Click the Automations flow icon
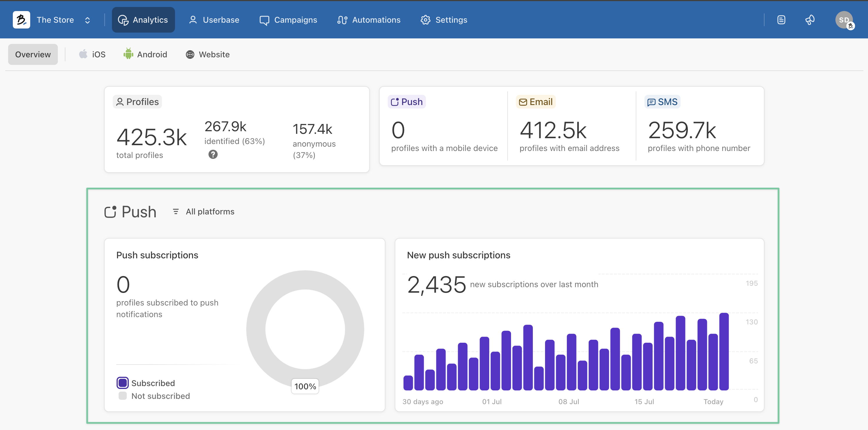The height and width of the screenshot is (430, 868). pyautogui.click(x=342, y=20)
